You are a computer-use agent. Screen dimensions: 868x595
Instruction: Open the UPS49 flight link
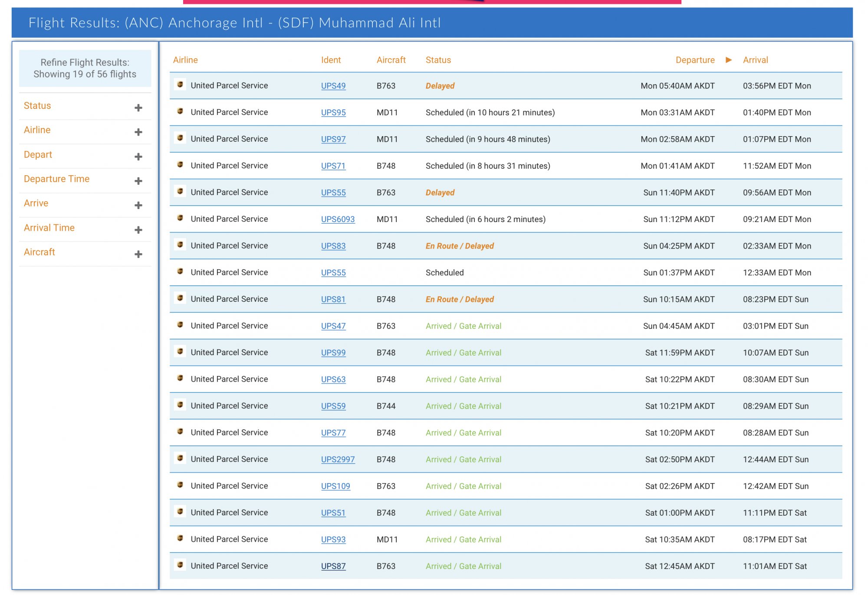click(x=333, y=86)
